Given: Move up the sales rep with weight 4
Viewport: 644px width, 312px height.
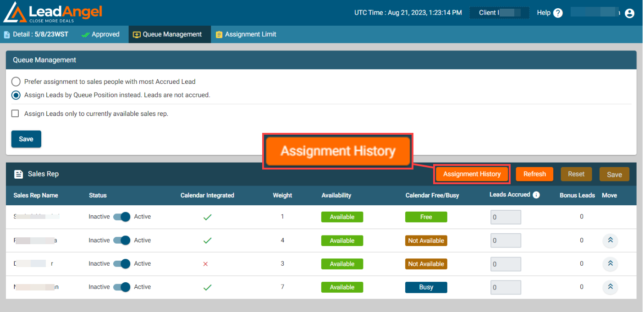Looking at the screenshot, I should (610, 240).
